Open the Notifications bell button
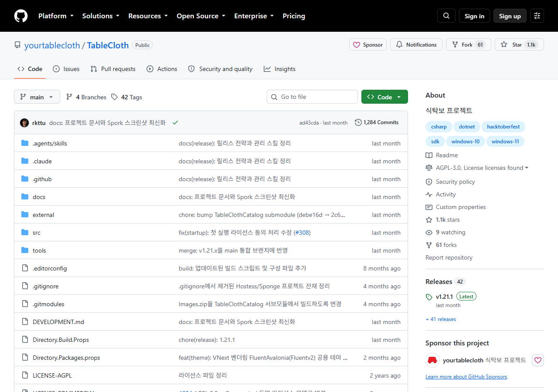Screen dimensions: 558x392 point(416,44)
